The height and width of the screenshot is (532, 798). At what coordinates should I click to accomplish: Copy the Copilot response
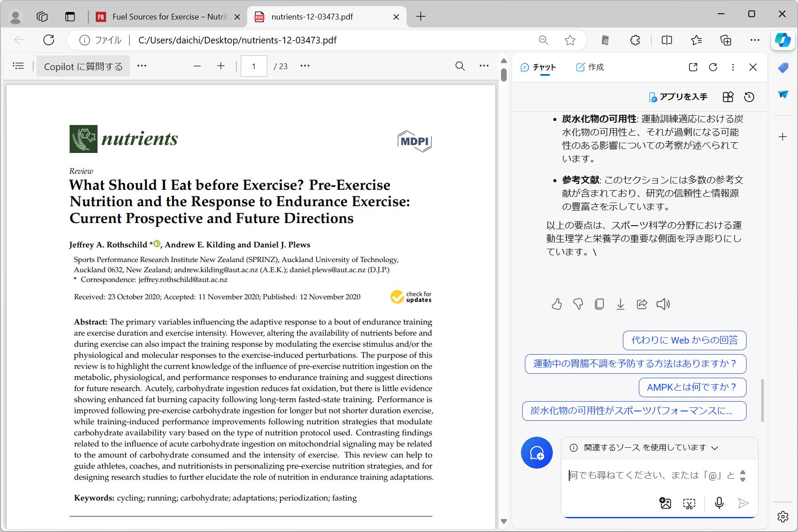coord(599,304)
